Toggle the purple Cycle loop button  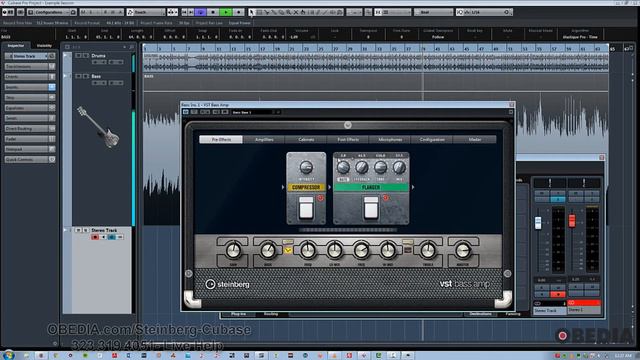pyautogui.click(x=200, y=12)
